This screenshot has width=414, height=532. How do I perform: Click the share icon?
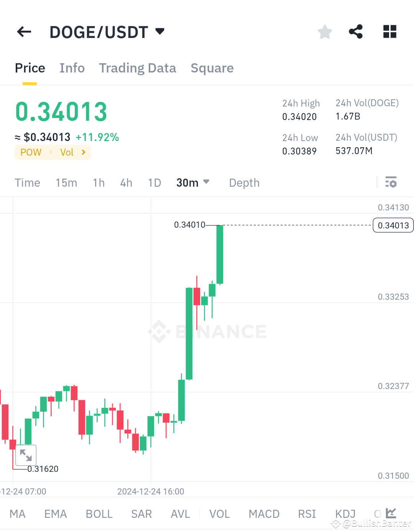click(355, 32)
